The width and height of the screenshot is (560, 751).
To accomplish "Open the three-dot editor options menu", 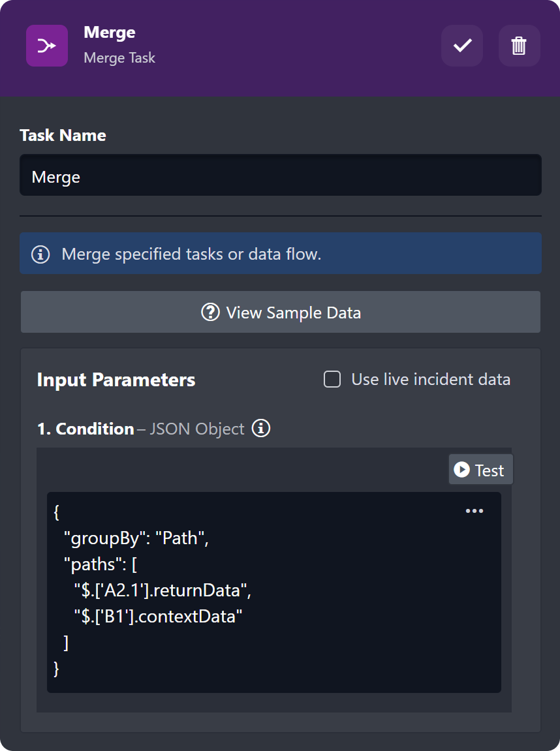I will [474, 511].
